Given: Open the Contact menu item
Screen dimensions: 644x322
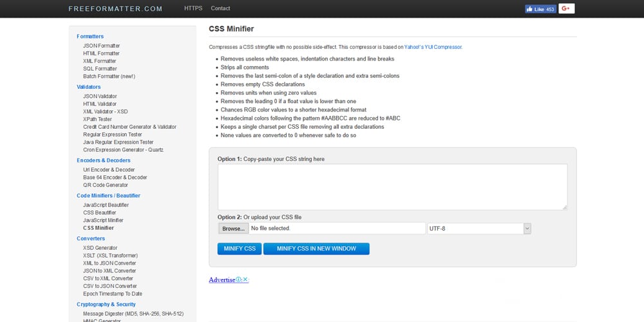Looking at the screenshot, I should (220, 8).
